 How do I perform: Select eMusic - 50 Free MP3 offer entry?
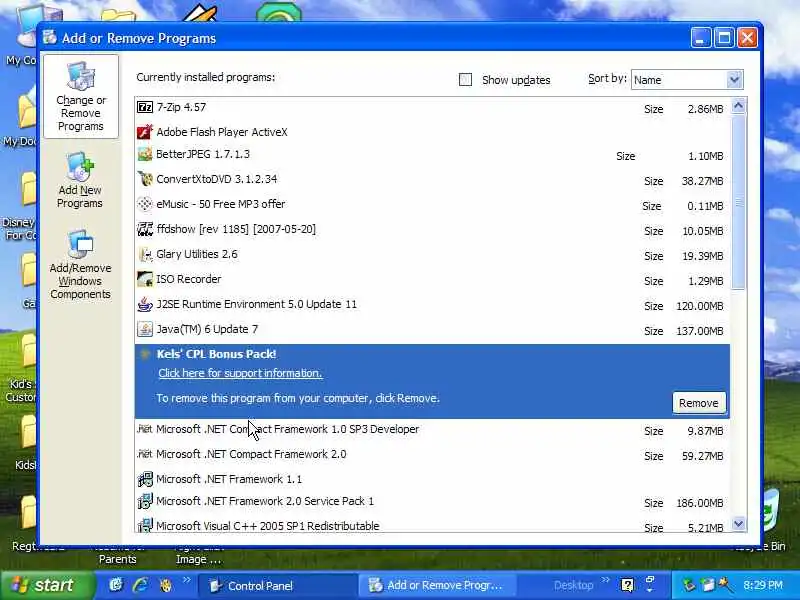coord(433,205)
